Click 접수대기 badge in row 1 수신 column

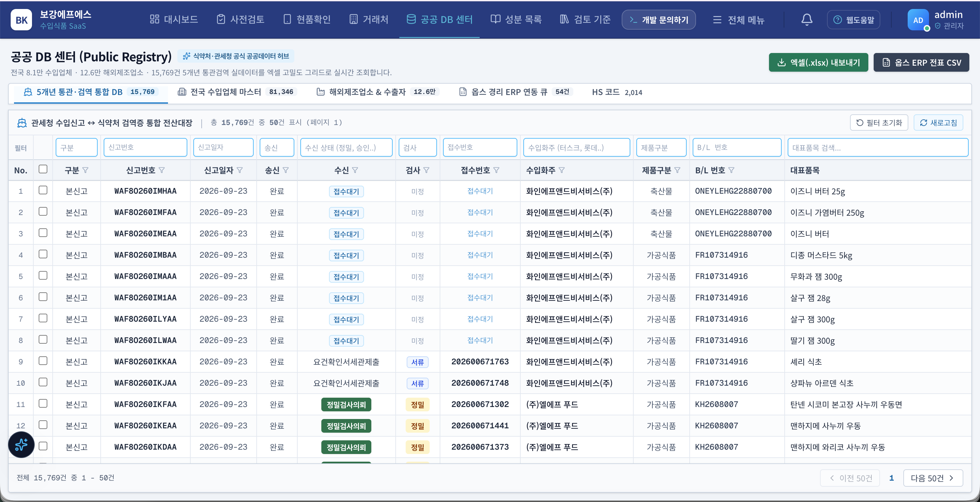pos(346,191)
